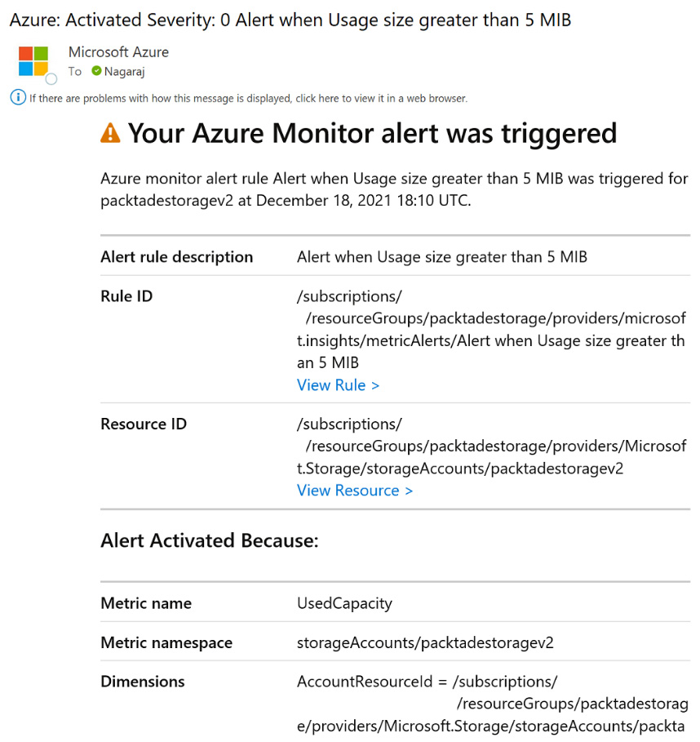
Task: Click the 'Rule ID' row label
Action: point(126,296)
